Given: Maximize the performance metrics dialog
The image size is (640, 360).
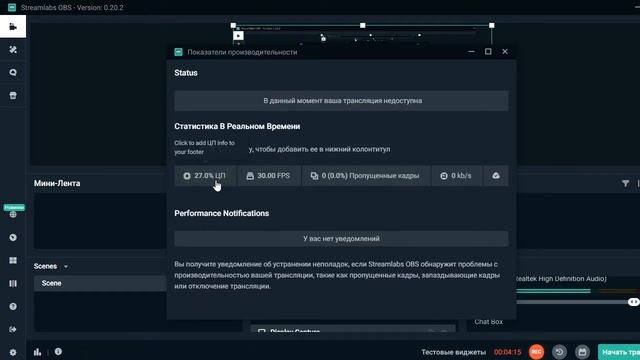Looking at the screenshot, I should point(488,51).
